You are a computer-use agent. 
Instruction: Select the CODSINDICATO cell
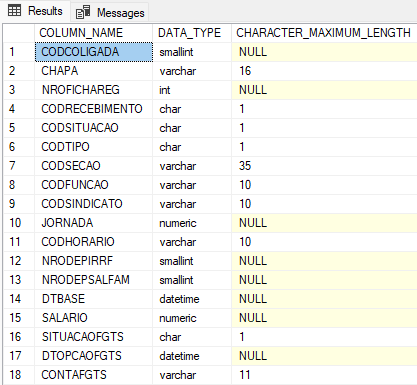[94, 204]
